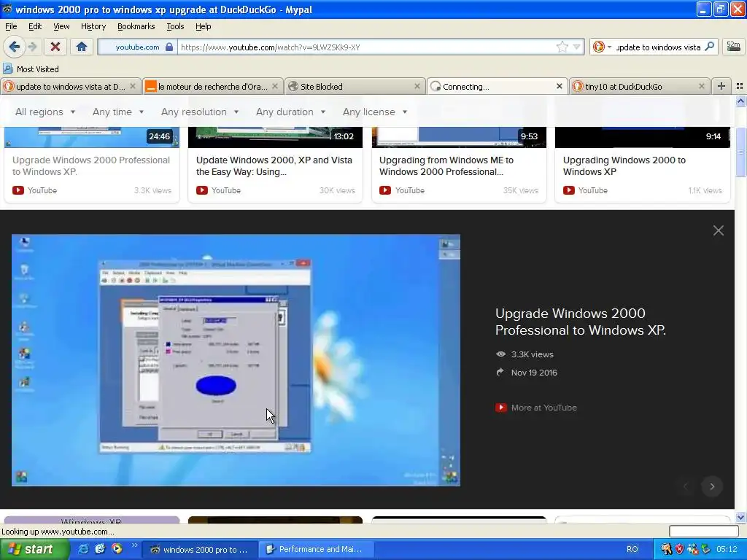Open 'Update Windows 2000, XP and Vista' result
The width and height of the screenshot is (747, 560).
coord(274,166)
